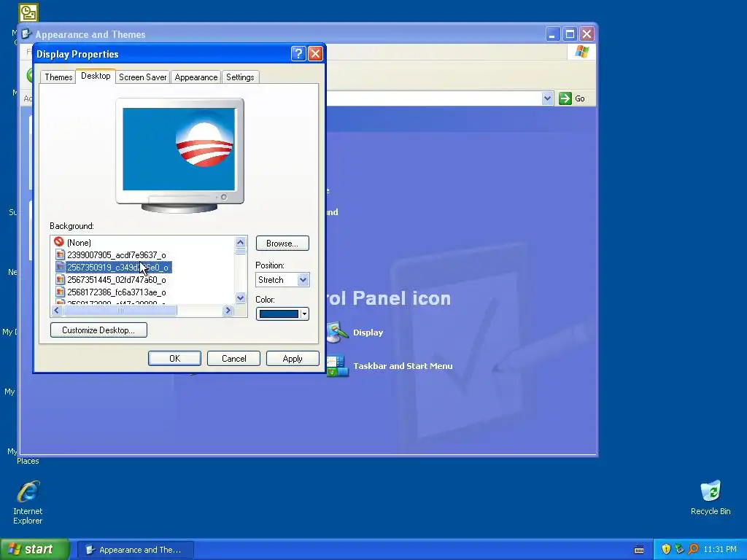Confirm with the OK button
Screen dimensions: 747x560
(x=174, y=359)
